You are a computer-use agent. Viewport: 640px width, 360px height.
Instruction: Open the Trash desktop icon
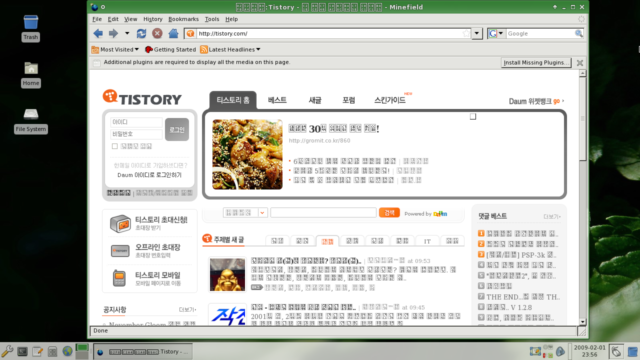(x=31, y=28)
